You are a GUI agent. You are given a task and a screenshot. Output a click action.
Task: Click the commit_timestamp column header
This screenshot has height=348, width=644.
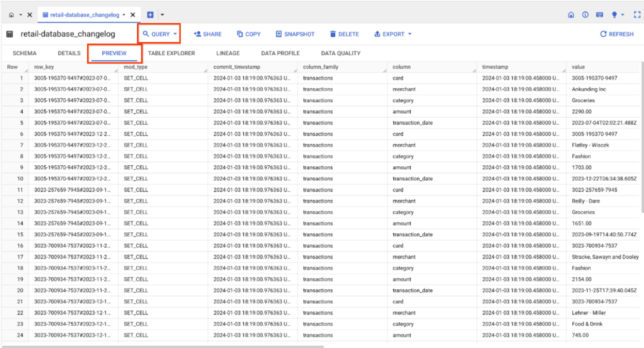pyautogui.click(x=236, y=67)
